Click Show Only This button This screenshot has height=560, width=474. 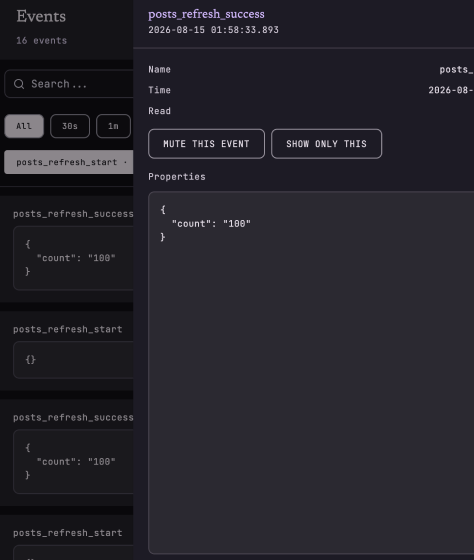coord(326,144)
